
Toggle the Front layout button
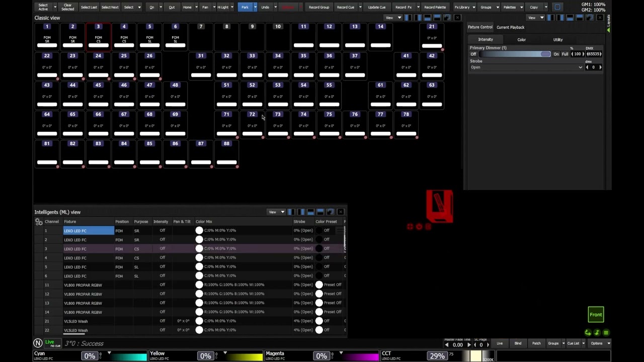click(x=596, y=315)
